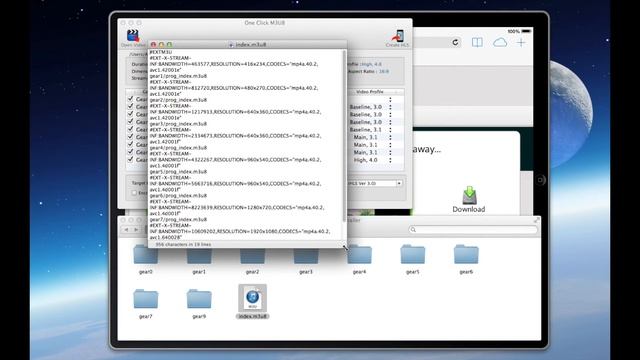
Task: Change the High, 4.0 profile selector
Action: pyautogui.click(x=390, y=160)
